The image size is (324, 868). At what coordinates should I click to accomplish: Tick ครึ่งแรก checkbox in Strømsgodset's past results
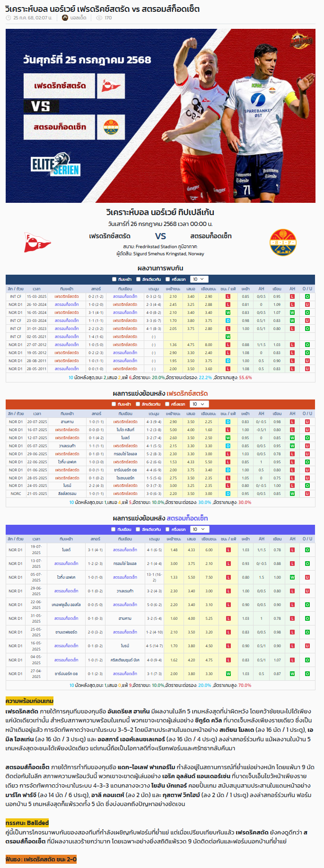[168, 529]
